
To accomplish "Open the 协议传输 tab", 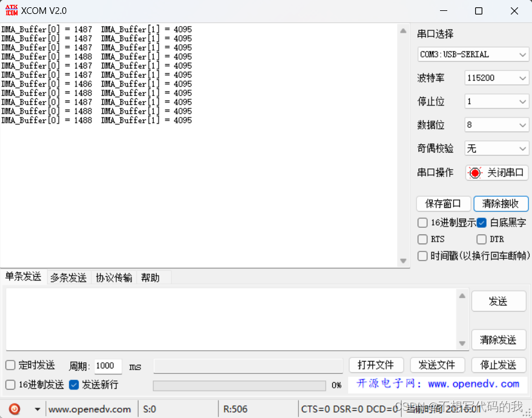I will [x=114, y=278].
